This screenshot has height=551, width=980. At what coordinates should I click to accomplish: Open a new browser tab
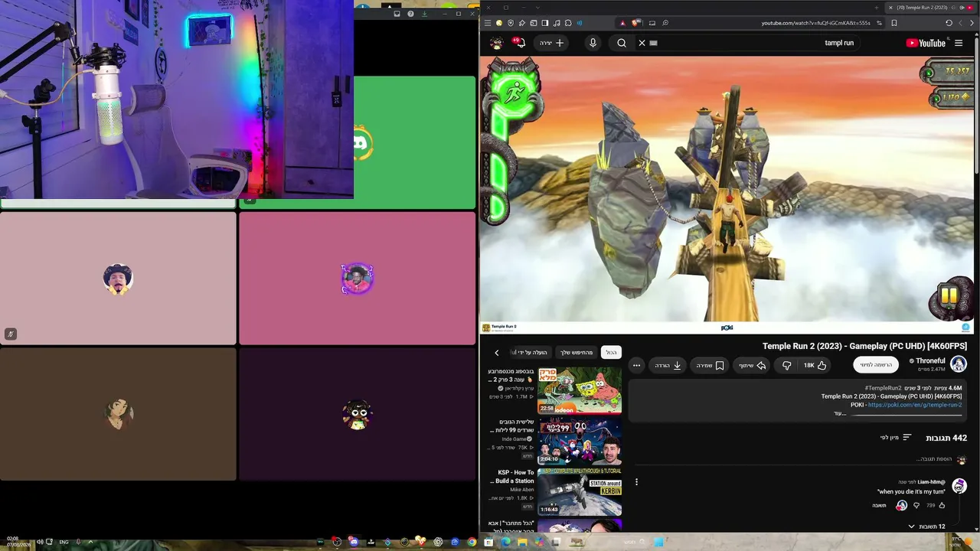(x=877, y=8)
